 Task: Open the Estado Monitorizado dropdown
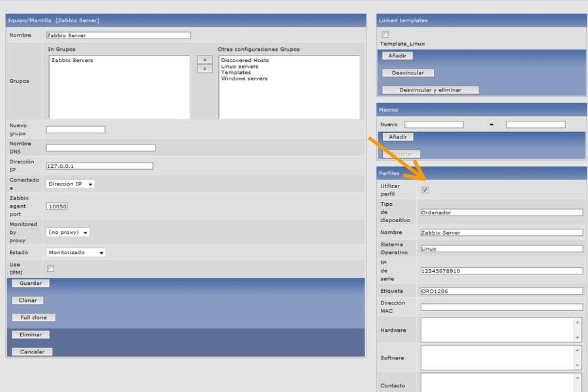click(x=76, y=252)
